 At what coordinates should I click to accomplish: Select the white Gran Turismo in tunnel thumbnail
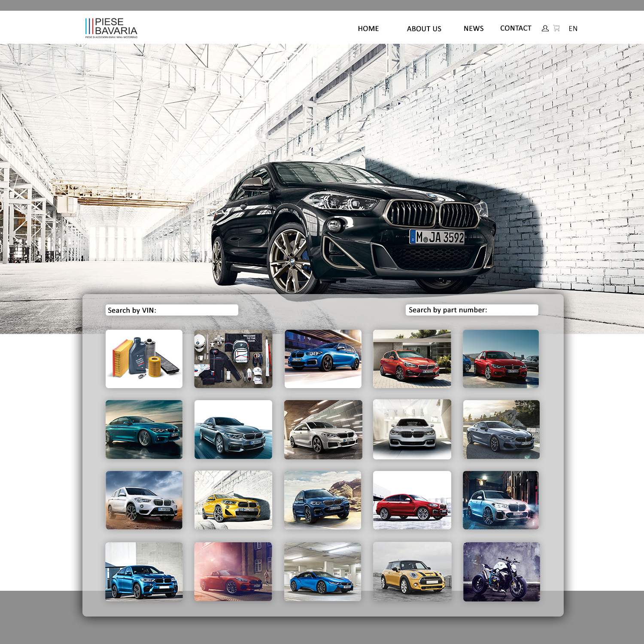click(x=323, y=429)
